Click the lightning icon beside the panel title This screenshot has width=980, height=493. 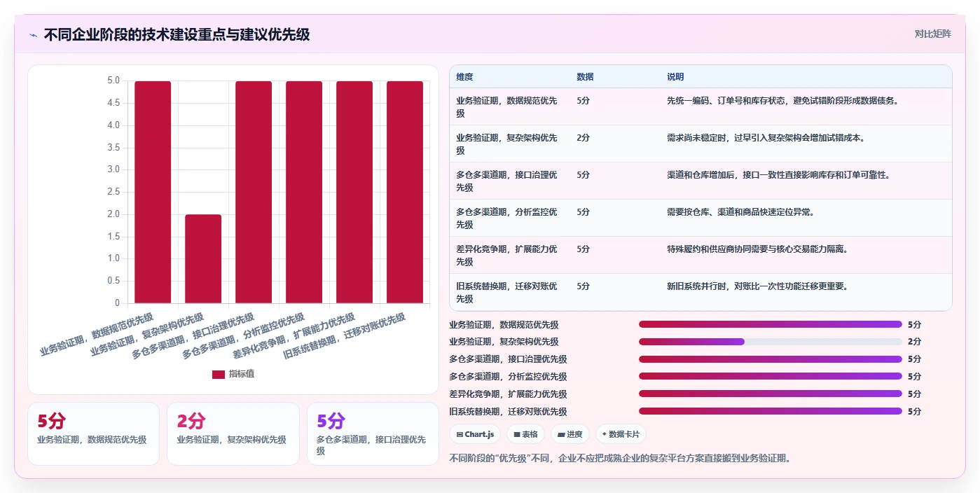click(34, 35)
